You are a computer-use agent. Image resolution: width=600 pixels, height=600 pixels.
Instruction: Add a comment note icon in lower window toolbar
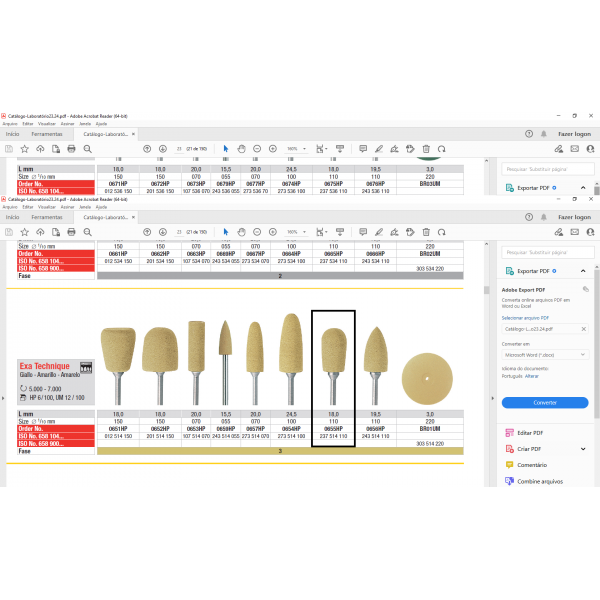pyautogui.click(x=363, y=232)
